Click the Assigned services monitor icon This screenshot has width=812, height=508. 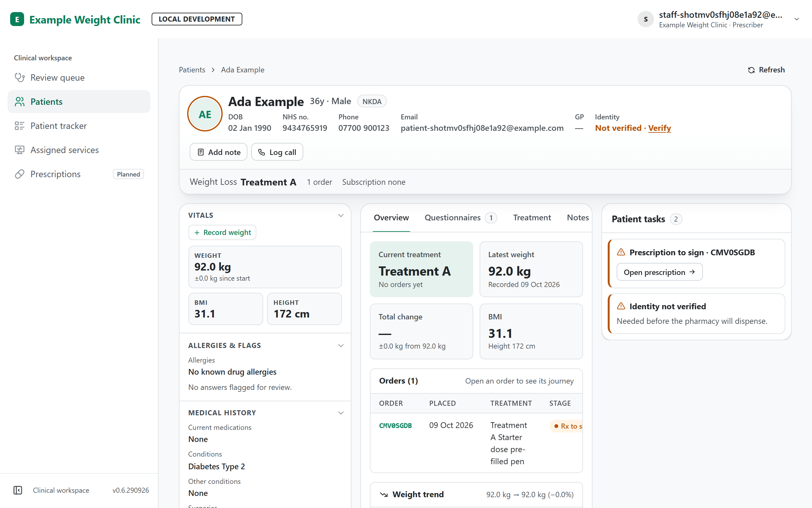(19, 150)
